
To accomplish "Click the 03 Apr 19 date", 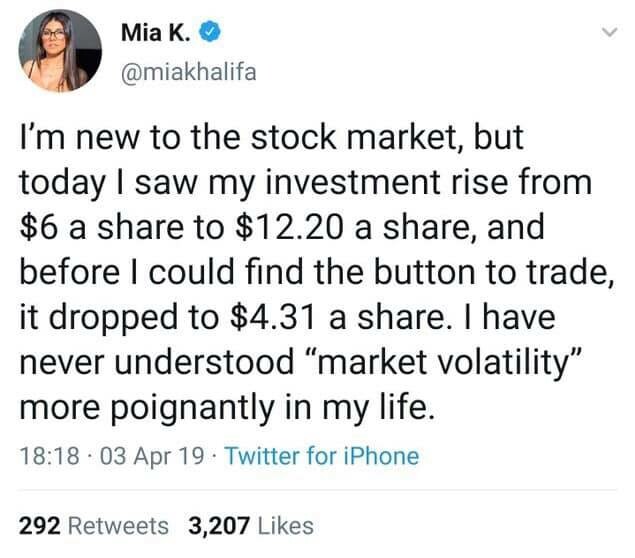I will [x=151, y=456].
